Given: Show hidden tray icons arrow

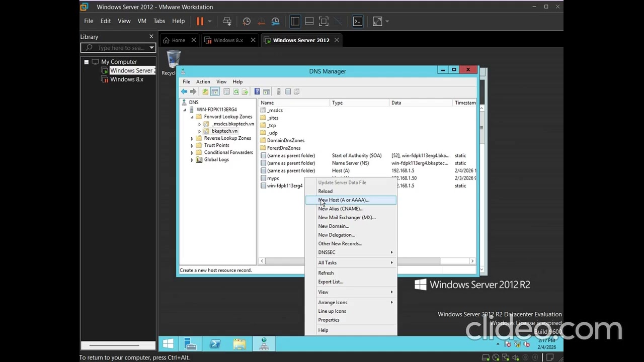Looking at the screenshot, I should pyautogui.click(x=498, y=344).
